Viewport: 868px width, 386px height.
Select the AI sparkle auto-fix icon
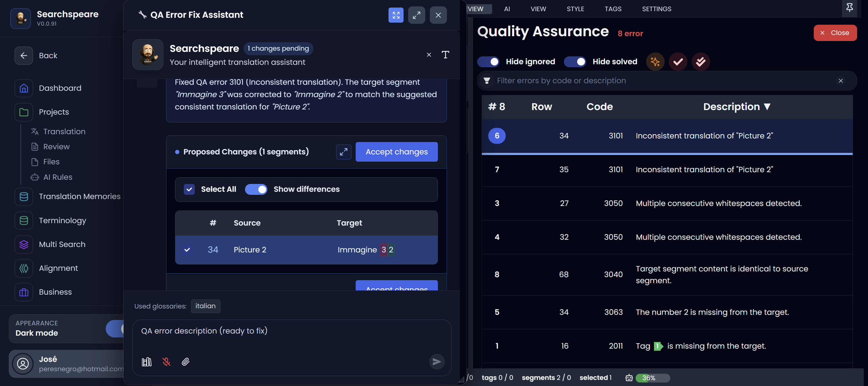[x=655, y=62]
